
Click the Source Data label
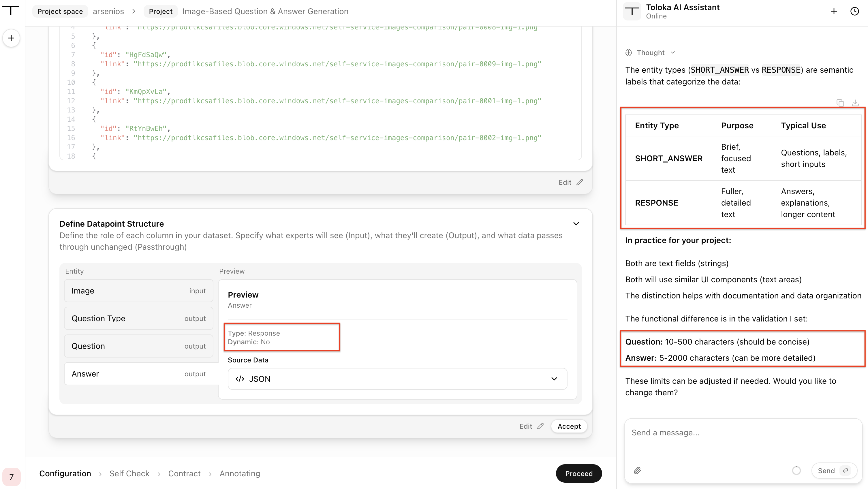click(248, 360)
